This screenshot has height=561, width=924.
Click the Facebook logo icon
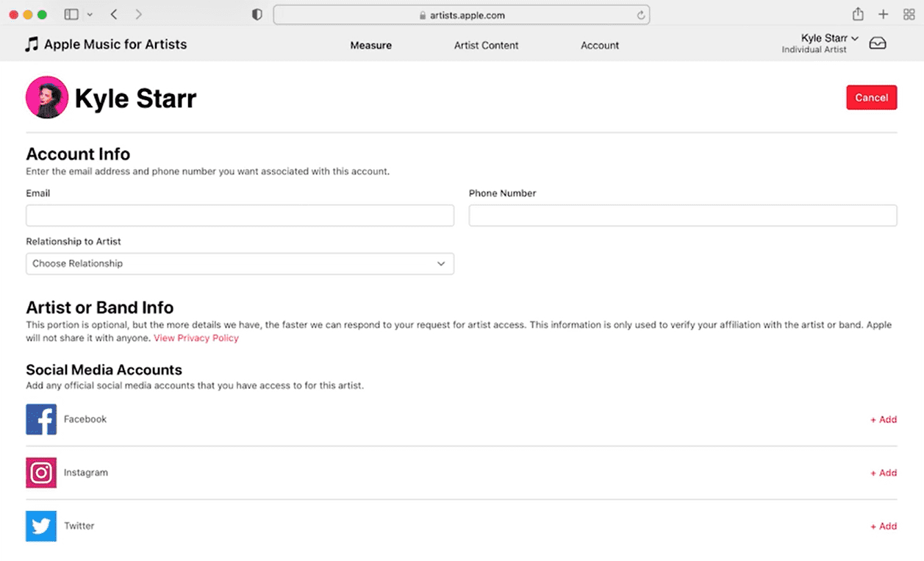click(x=41, y=419)
